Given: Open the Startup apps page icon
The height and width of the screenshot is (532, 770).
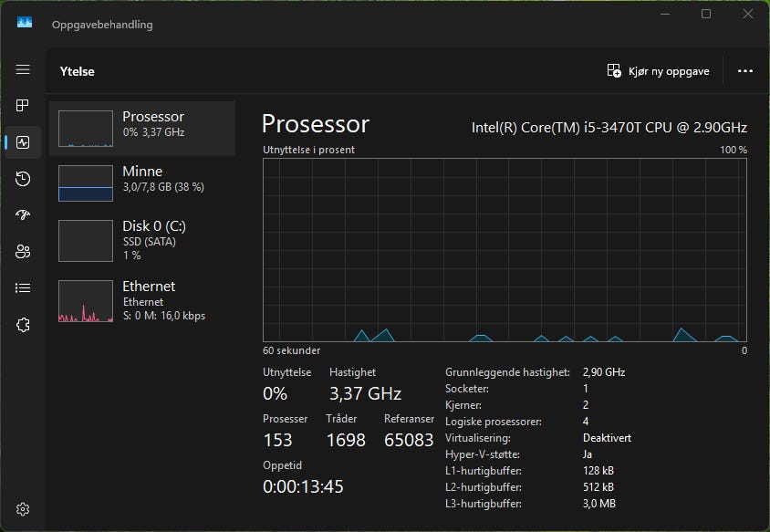Looking at the screenshot, I should (23, 215).
